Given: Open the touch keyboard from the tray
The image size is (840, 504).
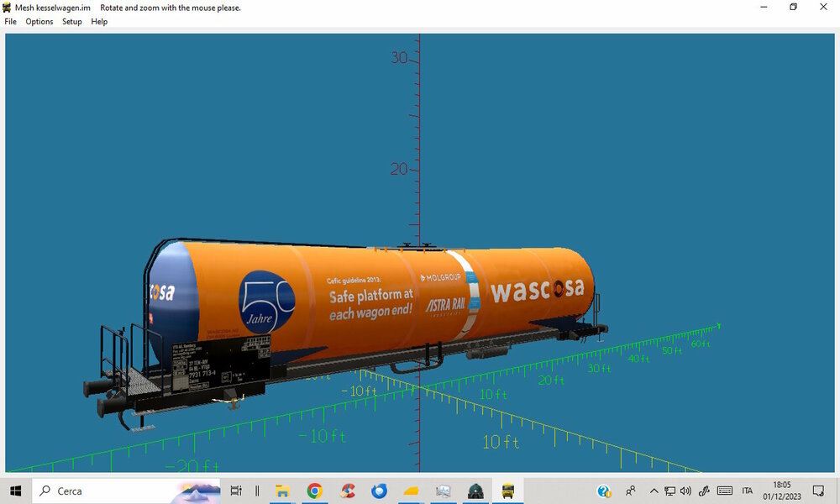Looking at the screenshot, I should point(725,491).
